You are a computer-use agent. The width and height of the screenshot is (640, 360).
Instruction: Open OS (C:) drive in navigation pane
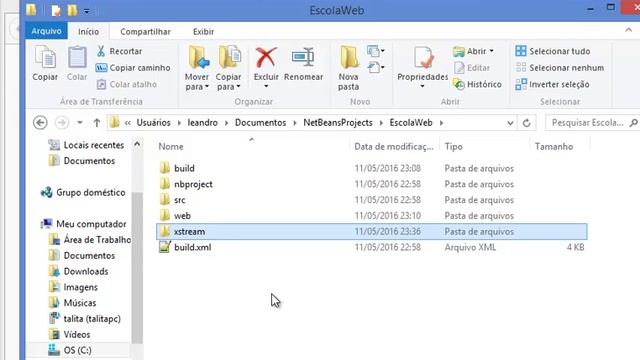tap(70, 350)
